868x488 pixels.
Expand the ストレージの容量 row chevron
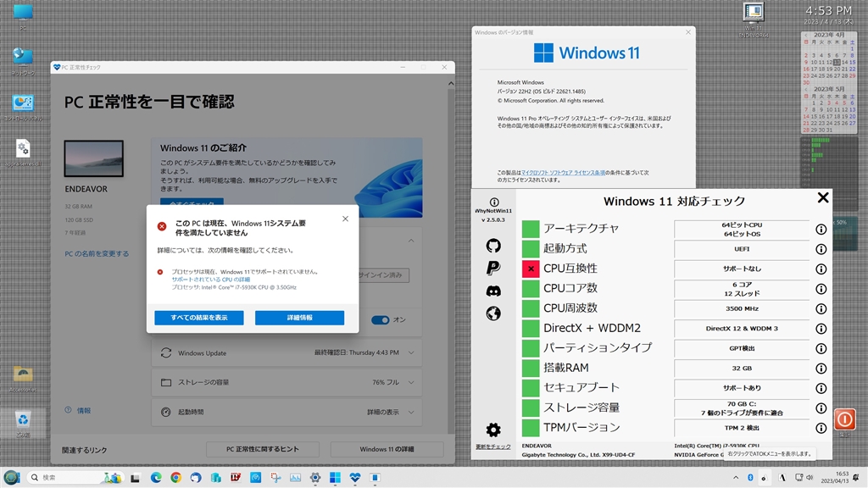point(411,382)
